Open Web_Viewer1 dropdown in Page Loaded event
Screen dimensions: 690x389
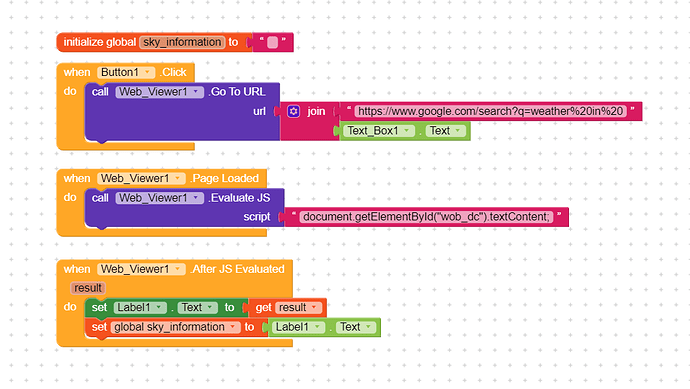coord(141,178)
